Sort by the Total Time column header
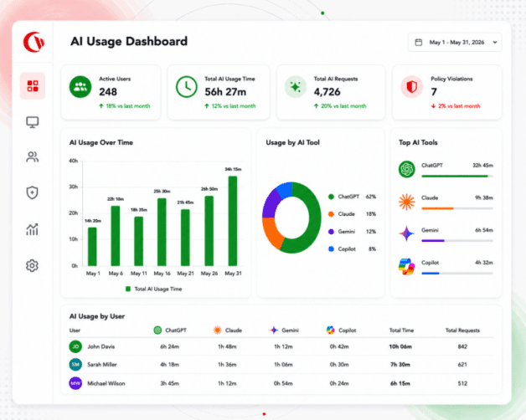Viewport: 526px width, 420px height. tap(401, 330)
